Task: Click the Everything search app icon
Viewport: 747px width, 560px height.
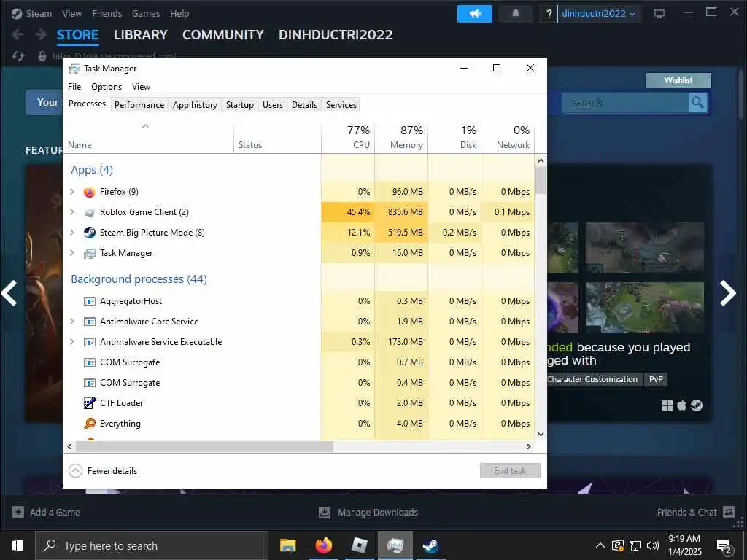Action: [89, 424]
